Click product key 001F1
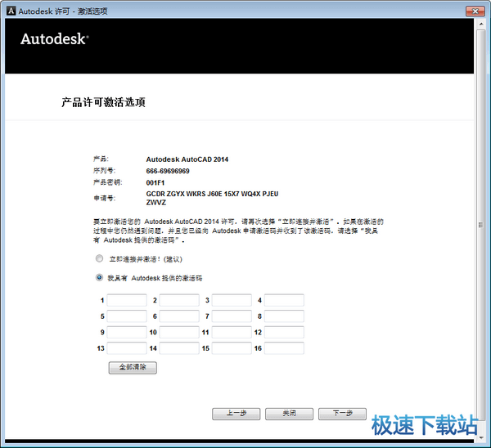 [x=155, y=182]
